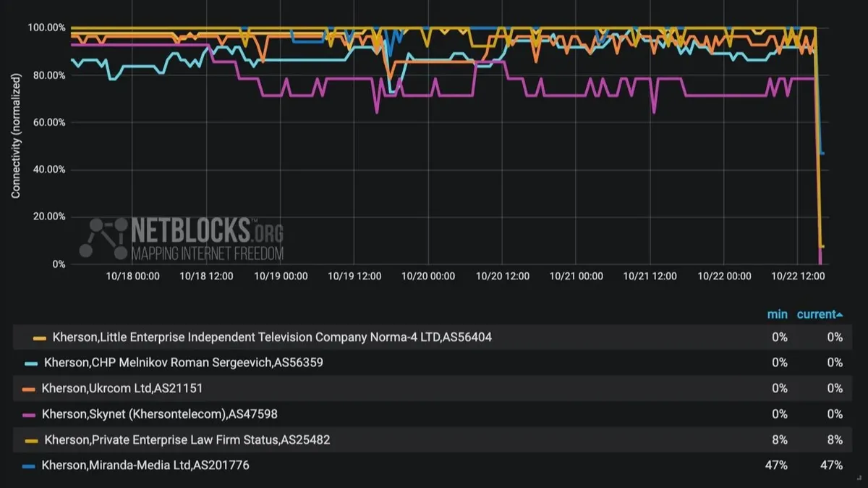Sort legend by the min column header
The image size is (868, 488).
[x=777, y=314]
